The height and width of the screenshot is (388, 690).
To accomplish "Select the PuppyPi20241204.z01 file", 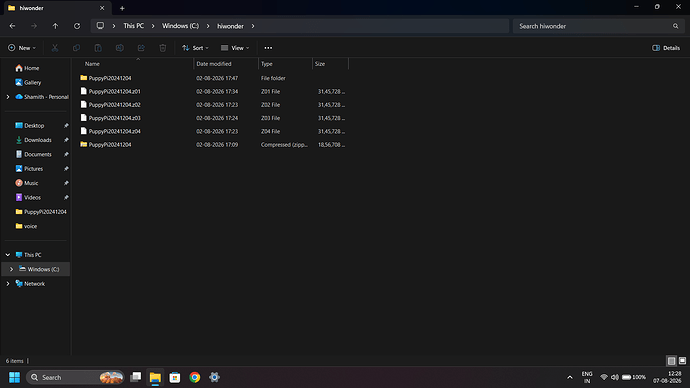I will click(x=213, y=92).
